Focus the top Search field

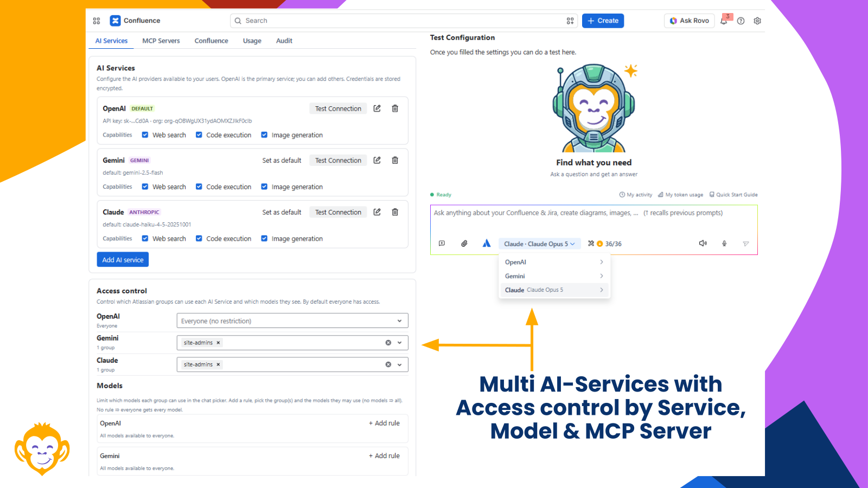click(x=404, y=21)
